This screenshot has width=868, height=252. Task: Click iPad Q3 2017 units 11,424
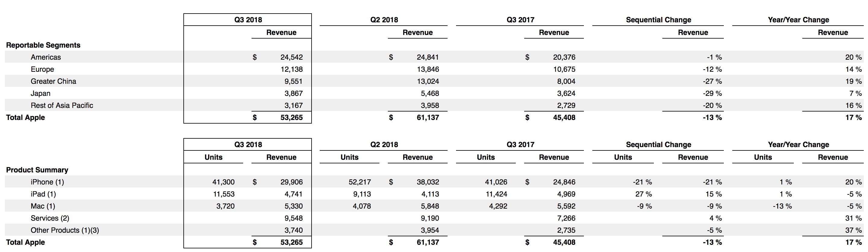pos(496,194)
